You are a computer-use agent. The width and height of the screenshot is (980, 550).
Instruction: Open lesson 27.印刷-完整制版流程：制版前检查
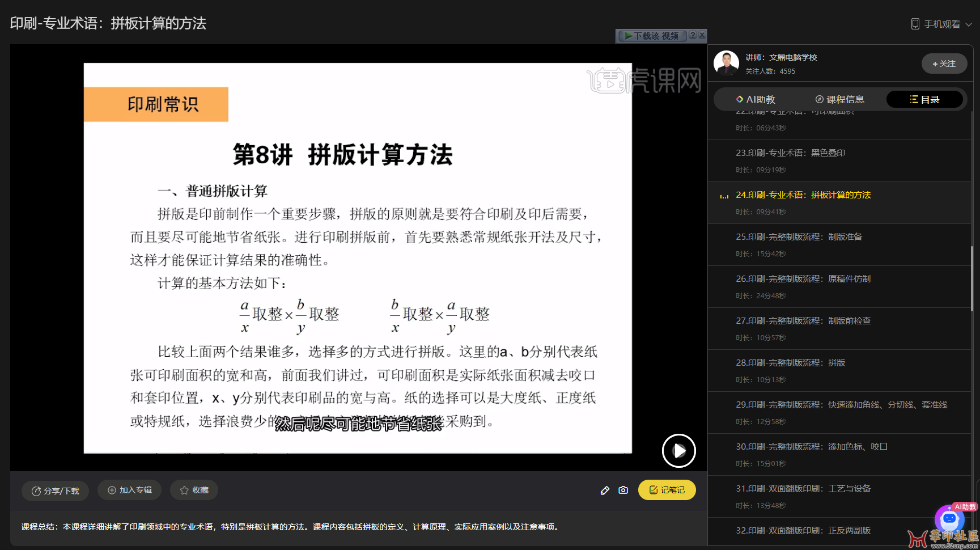(840, 328)
